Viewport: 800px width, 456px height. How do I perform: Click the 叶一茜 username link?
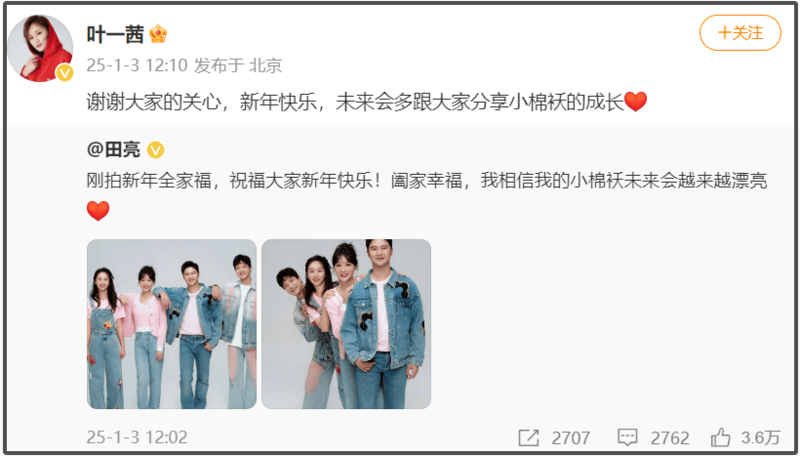click(x=115, y=34)
